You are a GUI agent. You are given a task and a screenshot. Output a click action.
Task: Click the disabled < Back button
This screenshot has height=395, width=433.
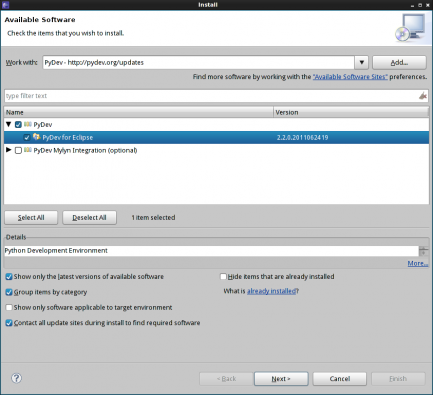tap(226, 379)
